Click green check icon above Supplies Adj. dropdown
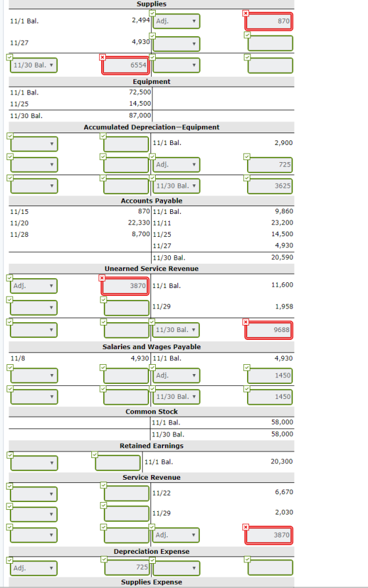 [x=152, y=13]
